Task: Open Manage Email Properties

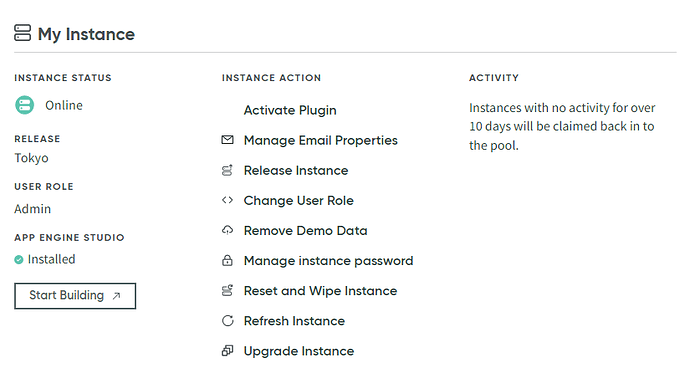Action: [x=320, y=140]
